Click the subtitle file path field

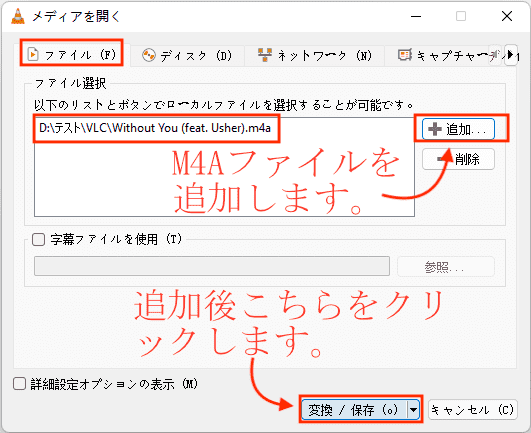212,266
